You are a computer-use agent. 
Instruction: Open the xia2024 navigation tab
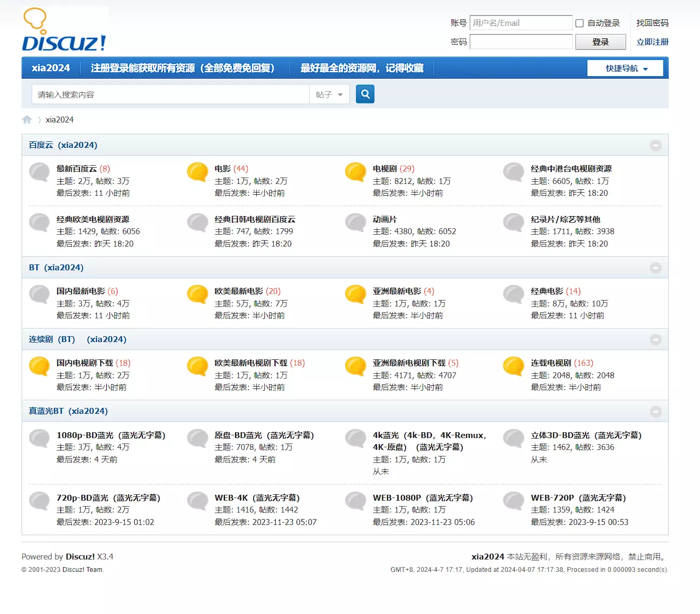point(51,68)
